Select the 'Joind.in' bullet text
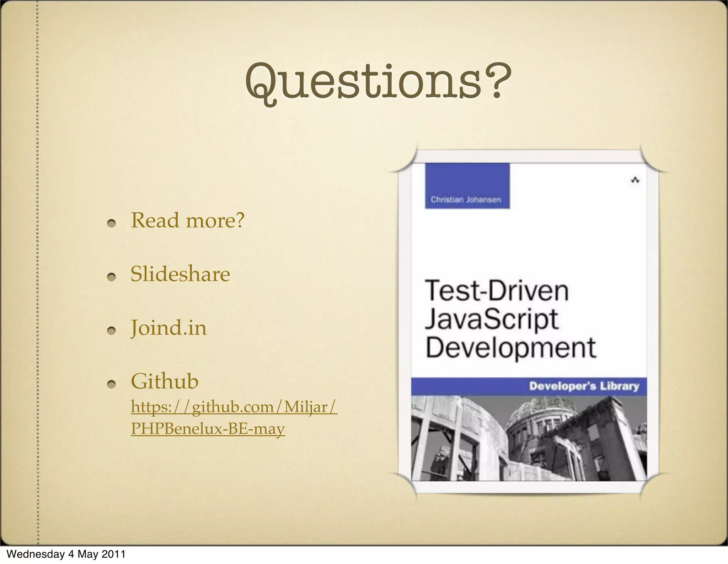Viewport: 728px width, 564px height. (x=168, y=328)
